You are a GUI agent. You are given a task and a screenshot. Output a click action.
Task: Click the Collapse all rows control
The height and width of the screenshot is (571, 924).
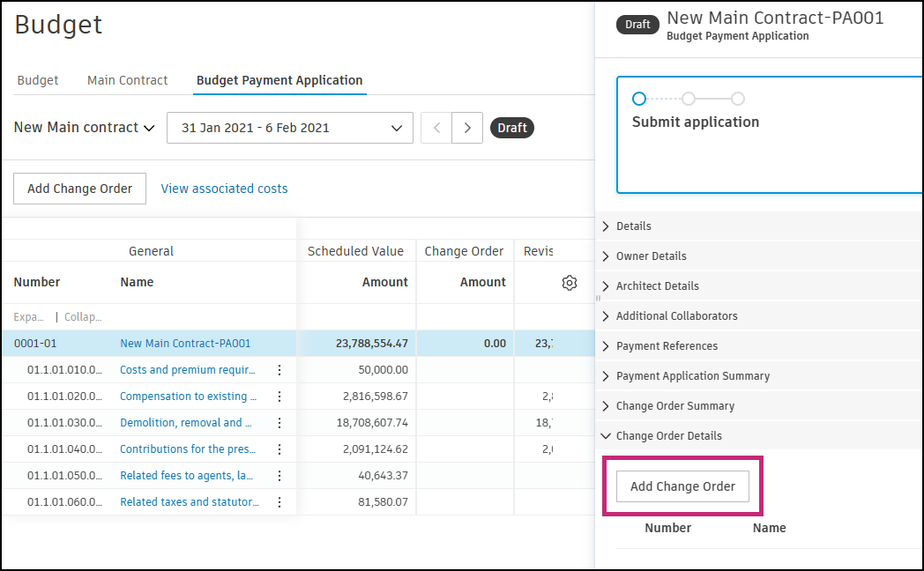click(83, 317)
